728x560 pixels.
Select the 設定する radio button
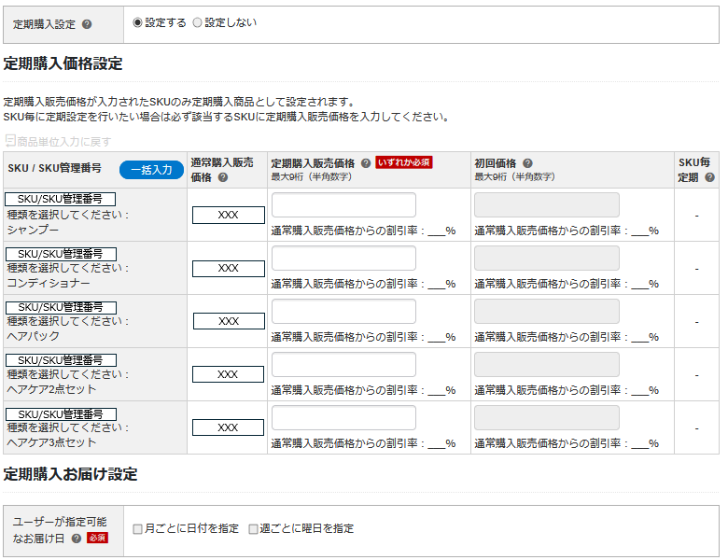pyautogui.click(x=138, y=23)
